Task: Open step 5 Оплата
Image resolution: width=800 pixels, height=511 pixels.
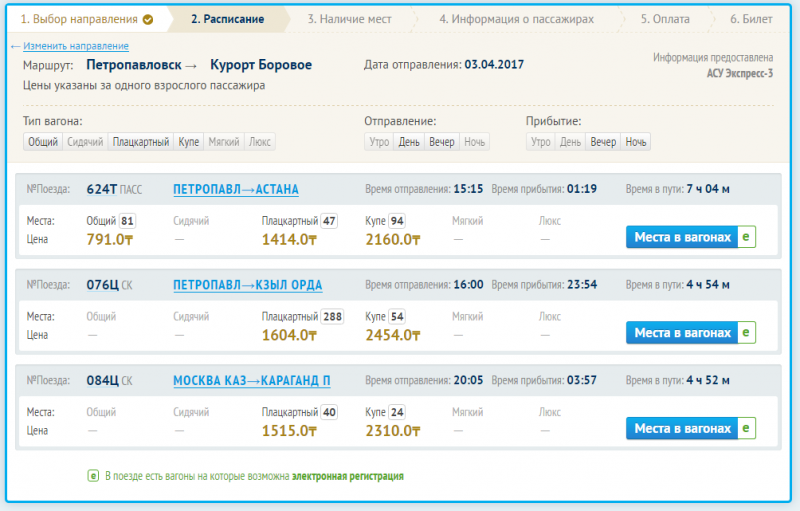Action: pos(665,19)
